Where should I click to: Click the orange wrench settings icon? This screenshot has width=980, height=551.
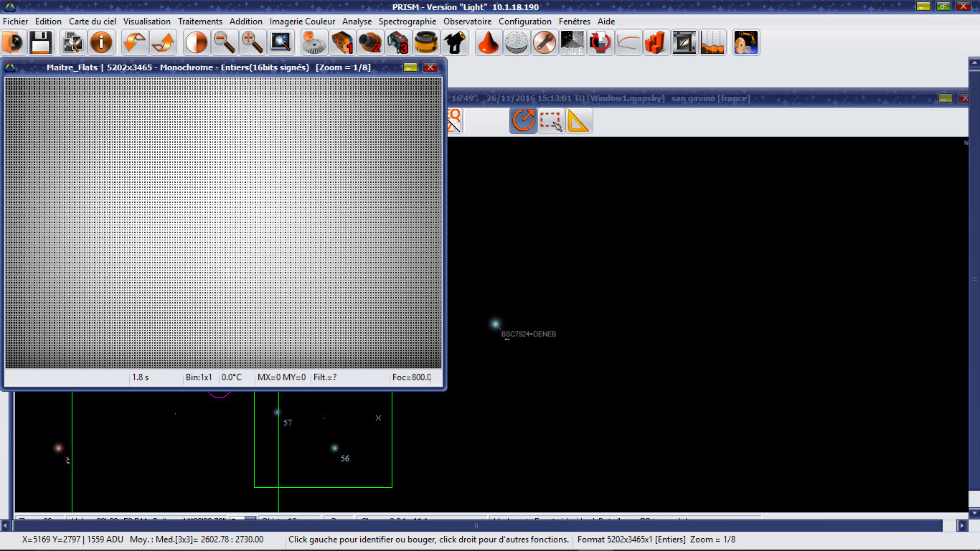coord(545,43)
